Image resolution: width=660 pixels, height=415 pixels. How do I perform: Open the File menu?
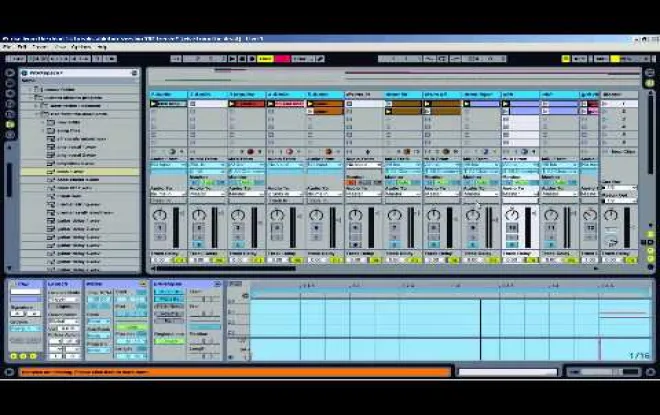pyautogui.click(x=20, y=47)
